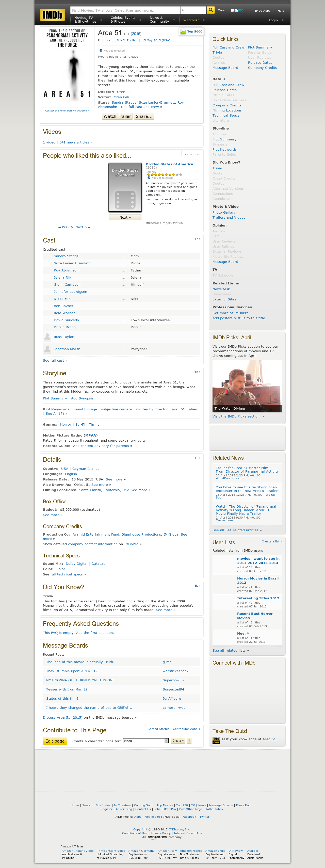Viewport: 325px width, 868px height.
Task: Click the Amazon.com logo in footer
Action: (158, 837)
